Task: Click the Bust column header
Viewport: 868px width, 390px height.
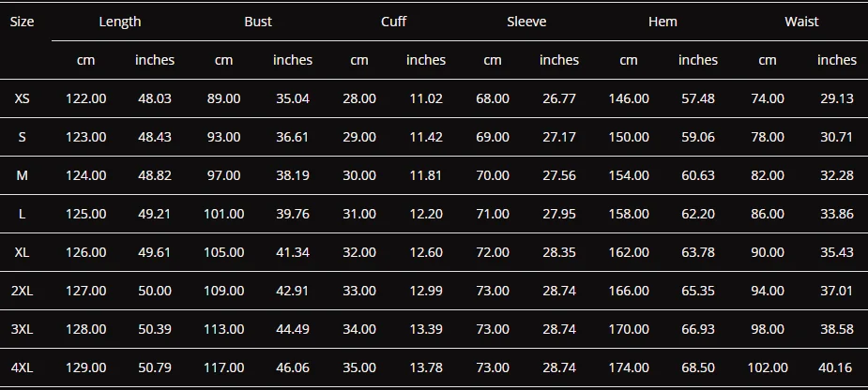Action: pos(258,22)
